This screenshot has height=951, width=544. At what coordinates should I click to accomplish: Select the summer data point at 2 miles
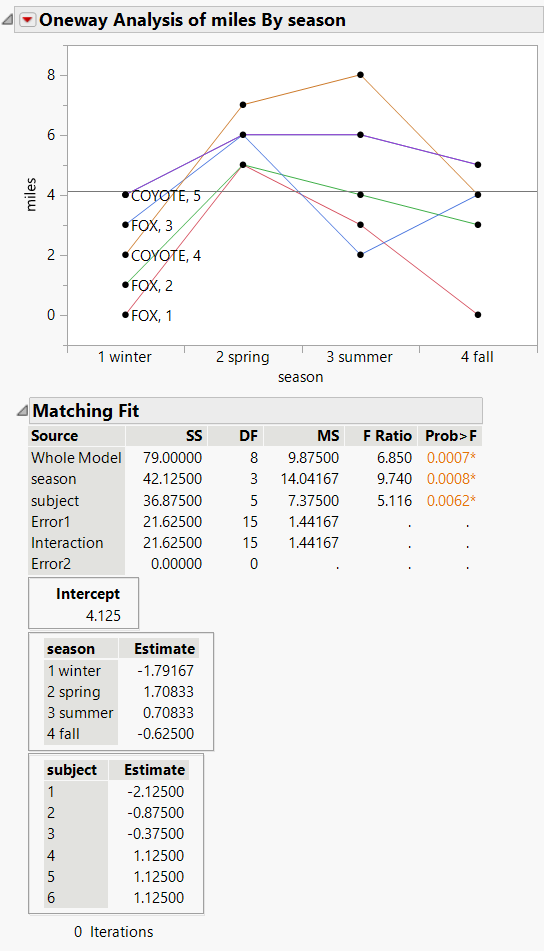pos(360,255)
